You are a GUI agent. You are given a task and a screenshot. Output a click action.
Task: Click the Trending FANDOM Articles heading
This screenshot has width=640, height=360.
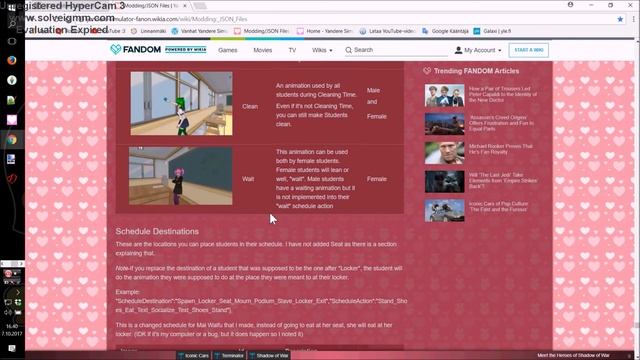pos(476,71)
